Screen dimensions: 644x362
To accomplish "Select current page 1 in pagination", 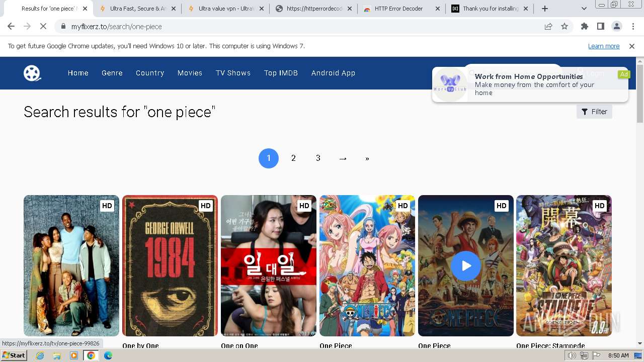I will [x=269, y=158].
